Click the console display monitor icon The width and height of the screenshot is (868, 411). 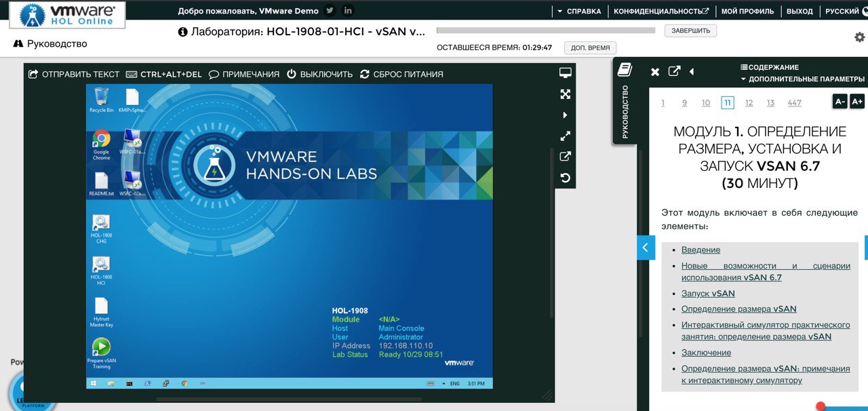click(565, 73)
